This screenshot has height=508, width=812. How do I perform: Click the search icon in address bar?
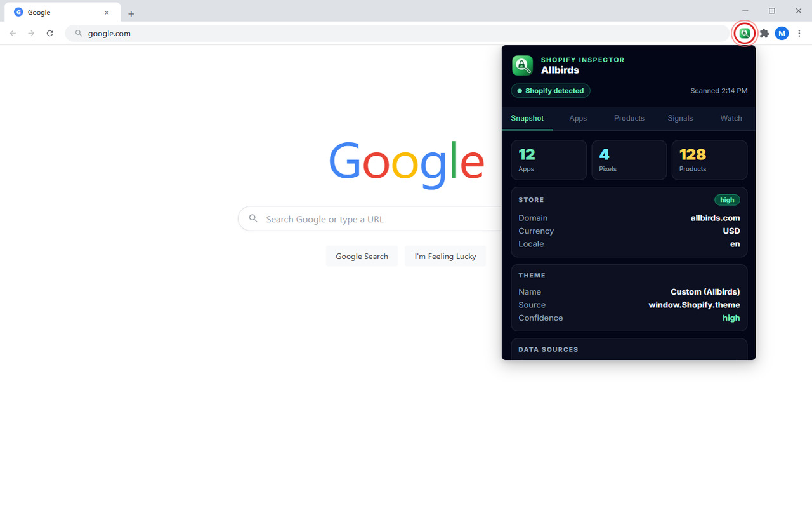tap(79, 33)
